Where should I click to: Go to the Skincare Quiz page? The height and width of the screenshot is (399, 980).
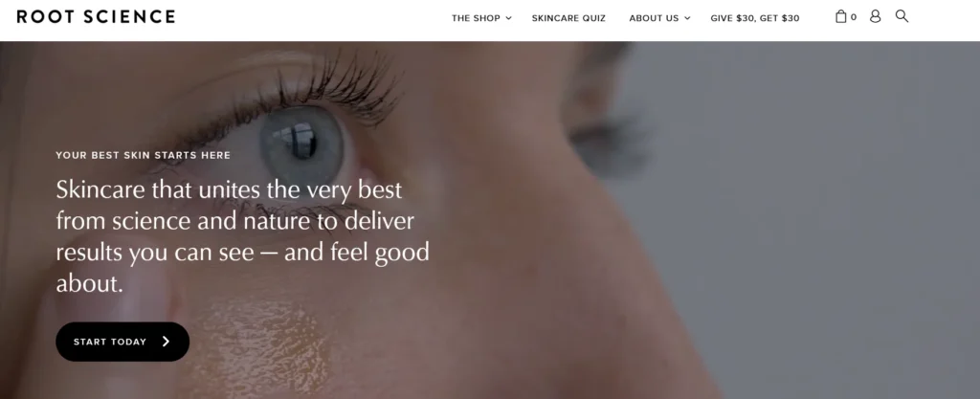[568, 18]
